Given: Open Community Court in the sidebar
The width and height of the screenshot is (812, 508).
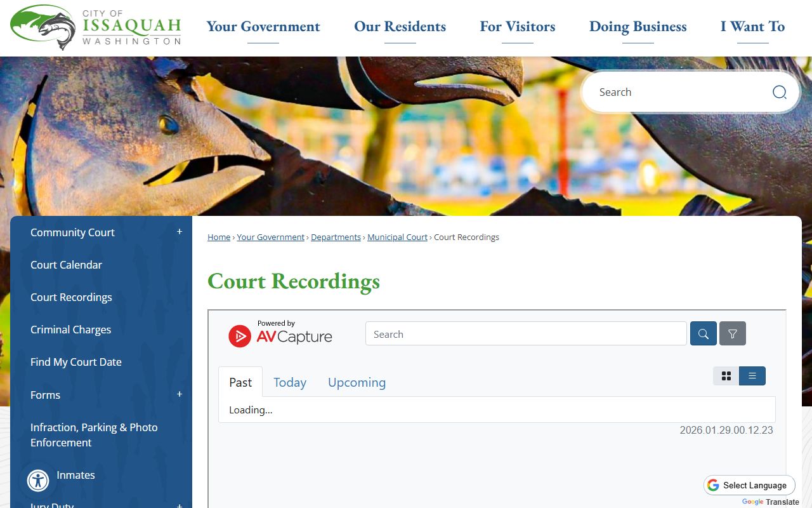Looking at the screenshot, I should pos(72,232).
